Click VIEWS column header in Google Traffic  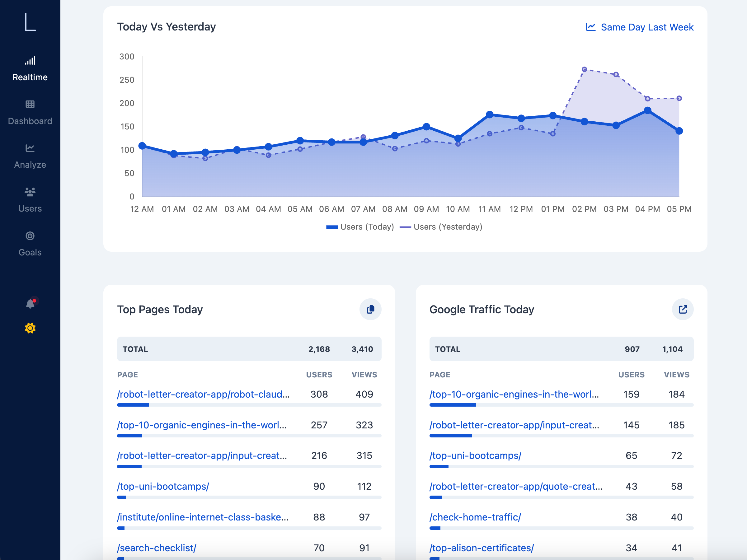click(677, 375)
